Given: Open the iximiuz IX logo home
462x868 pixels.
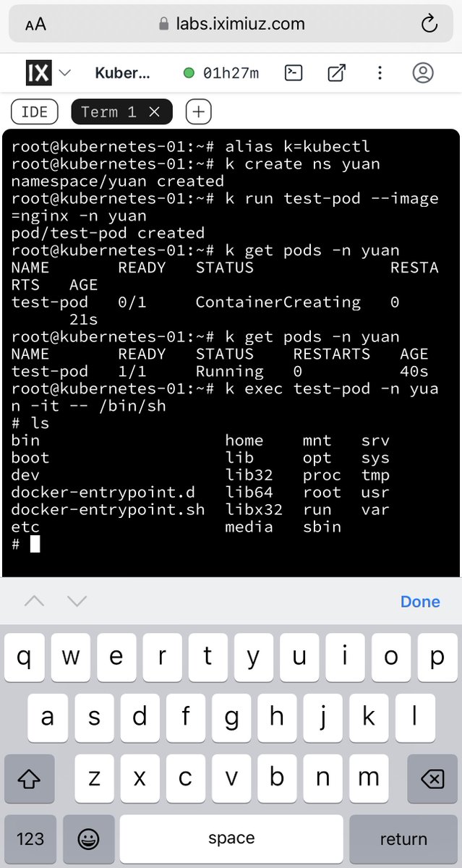Looking at the screenshot, I should coord(38,73).
